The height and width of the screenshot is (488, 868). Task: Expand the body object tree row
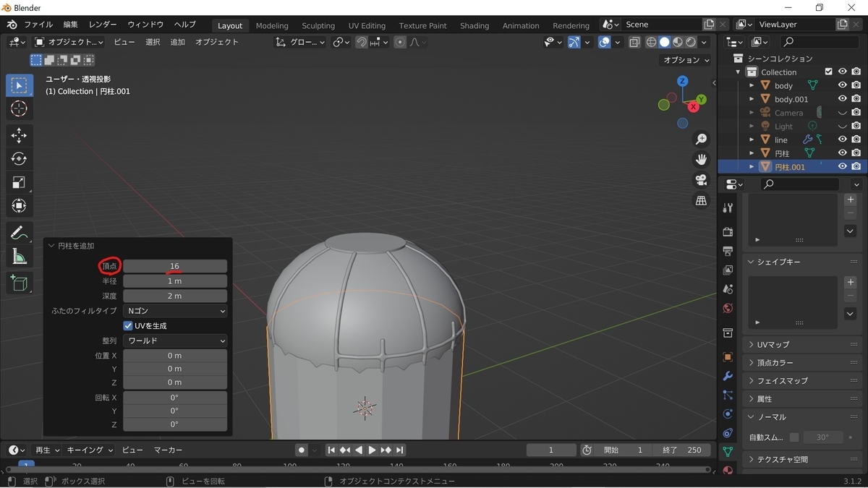(x=752, y=85)
